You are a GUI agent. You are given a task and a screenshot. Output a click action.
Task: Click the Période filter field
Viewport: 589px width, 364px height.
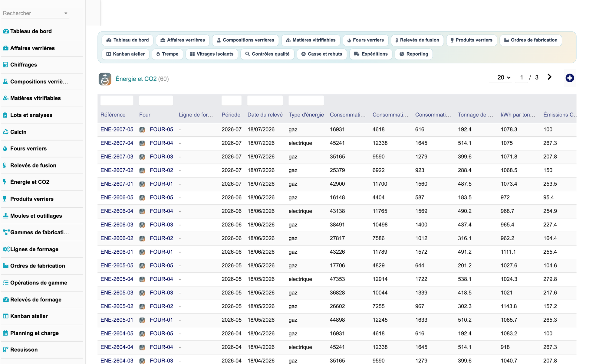[232, 100]
